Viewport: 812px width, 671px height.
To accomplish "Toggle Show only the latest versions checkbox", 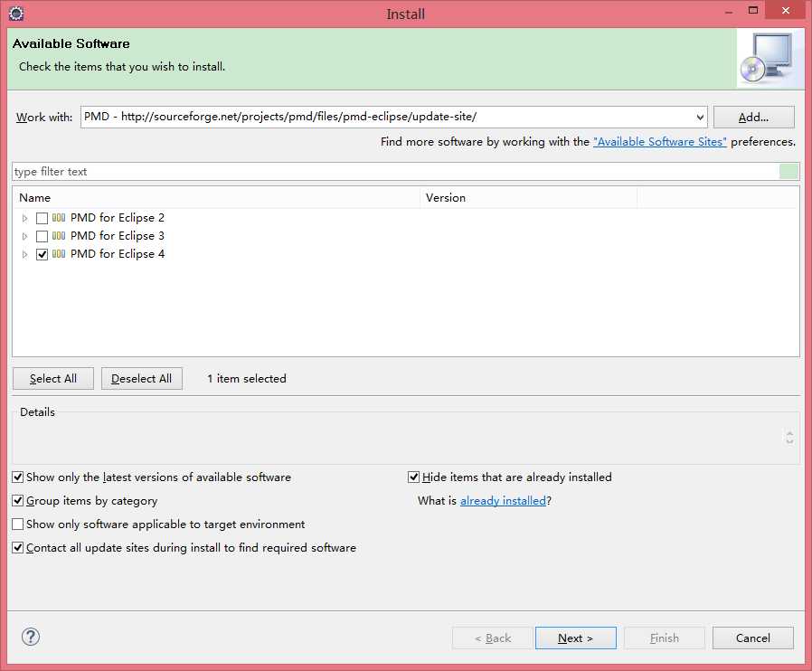I will [17, 477].
